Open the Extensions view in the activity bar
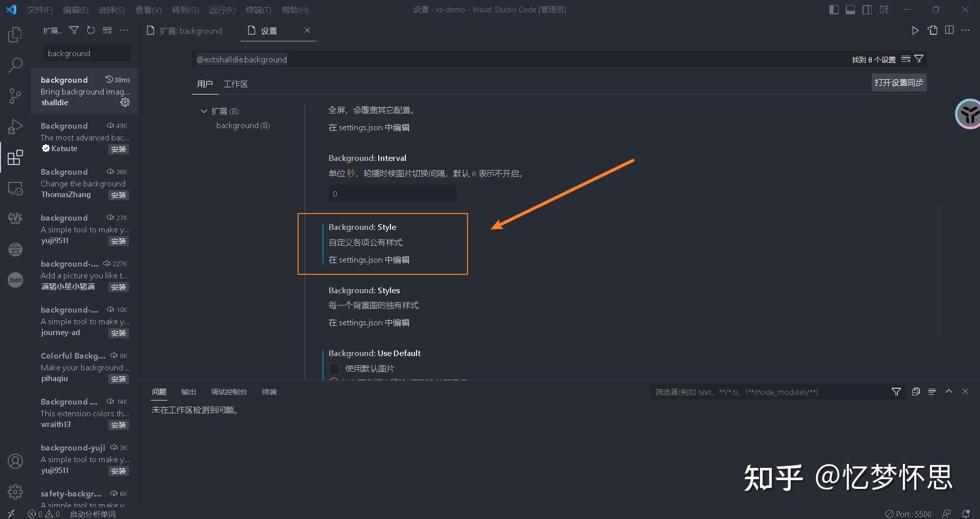This screenshot has width=980, height=519. pos(15,157)
